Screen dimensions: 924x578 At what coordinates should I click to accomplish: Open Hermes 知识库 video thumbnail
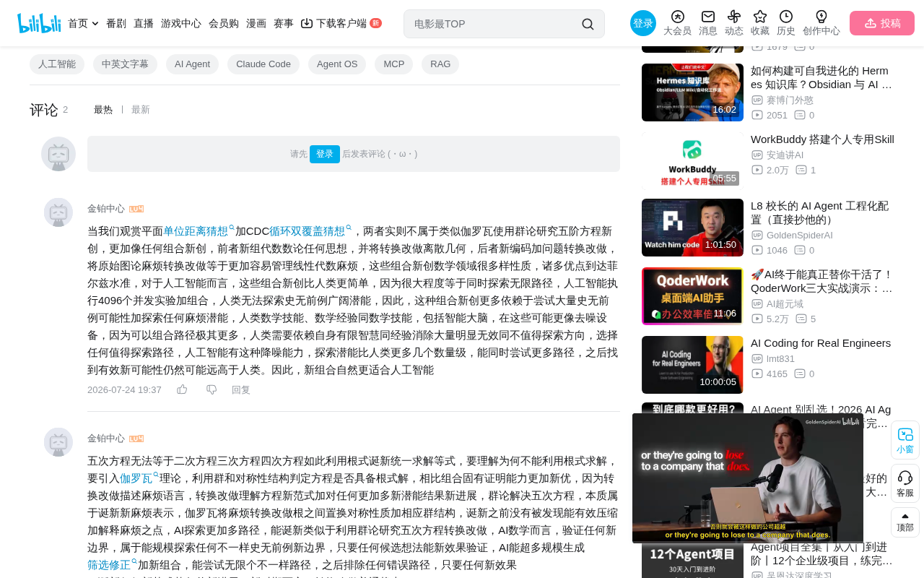pos(692,92)
